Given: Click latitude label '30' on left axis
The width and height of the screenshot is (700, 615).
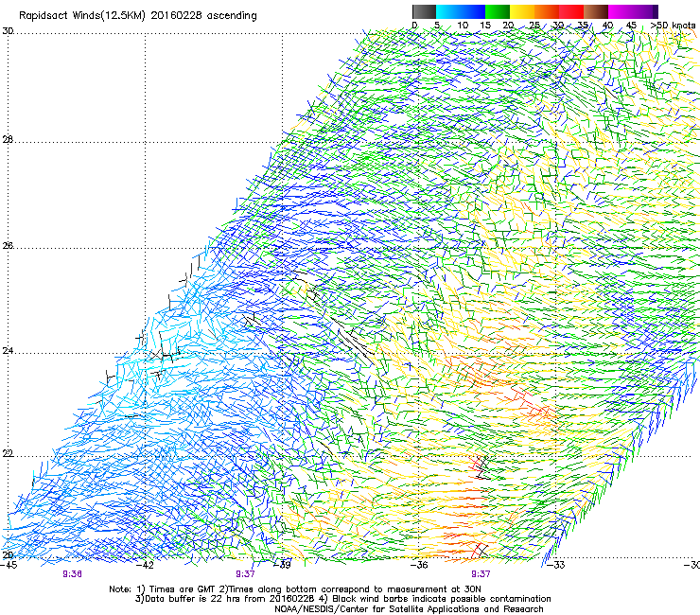Looking at the screenshot, I should coord(8,31).
